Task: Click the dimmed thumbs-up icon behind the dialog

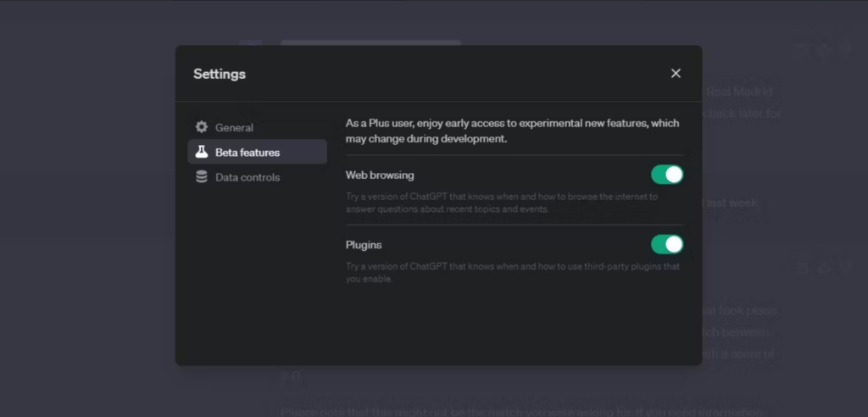Action: tap(823, 49)
